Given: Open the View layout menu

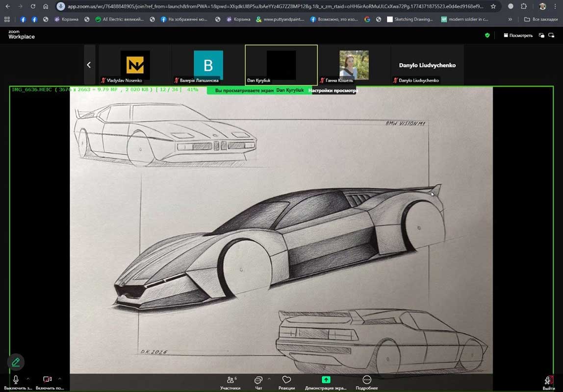Looking at the screenshot, I should pyautogui.click(x=518, y=35).
